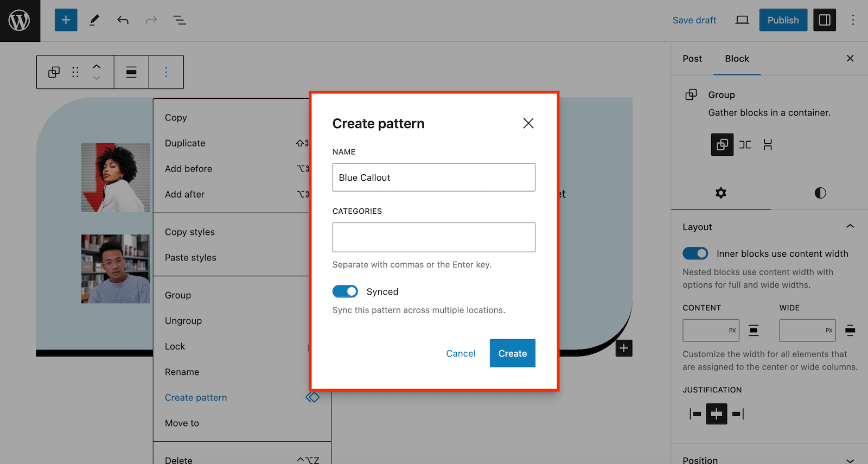Close the settings sidebar panel
The image size is (868, 464).
click(x=850, y=59)
